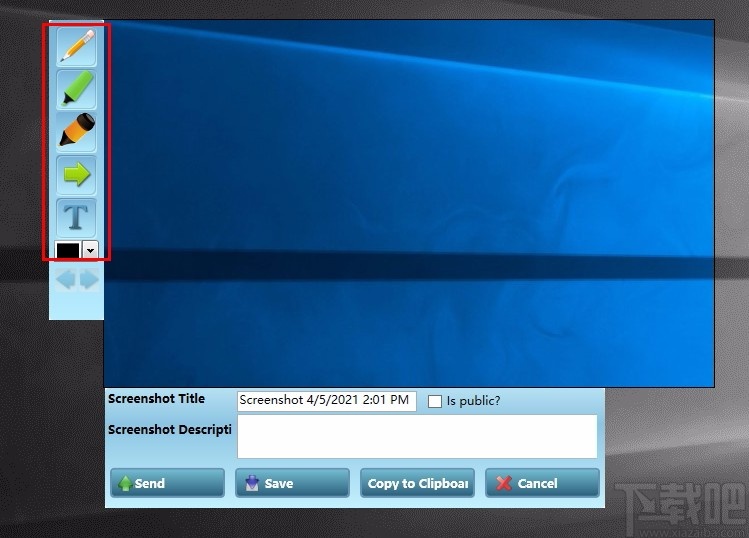This screenshot has width=749, height=538.
Task: Click inside the Screenshot Description box
Action: coord(417,436)
